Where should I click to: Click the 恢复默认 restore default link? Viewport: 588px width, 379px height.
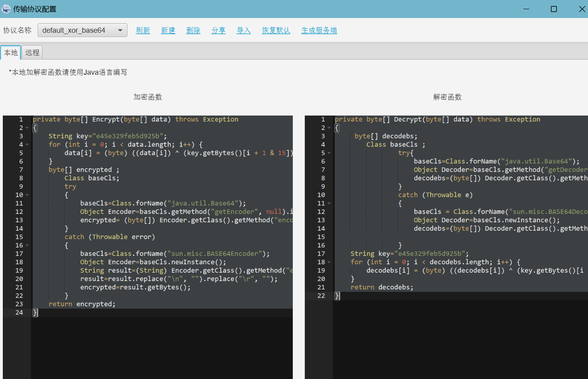click(x=276, y=30)
